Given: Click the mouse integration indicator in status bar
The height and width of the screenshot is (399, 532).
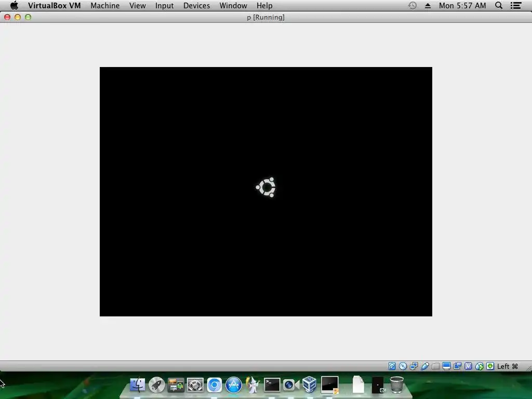Looking at the screenshot, I should (480, 366).
